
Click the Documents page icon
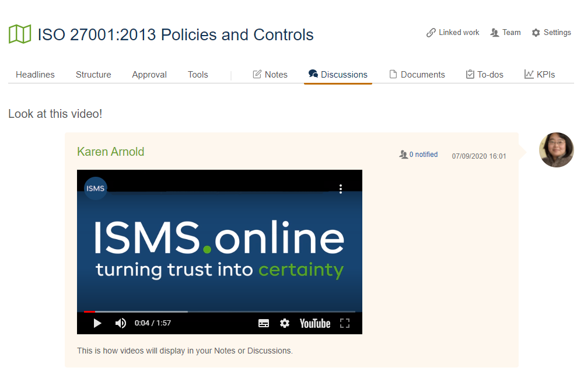point(392,74)
